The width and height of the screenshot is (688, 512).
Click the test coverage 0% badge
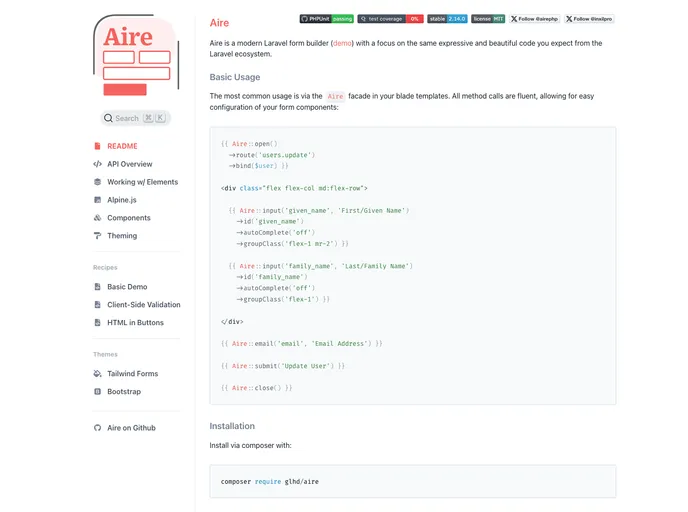coord(390,19)
